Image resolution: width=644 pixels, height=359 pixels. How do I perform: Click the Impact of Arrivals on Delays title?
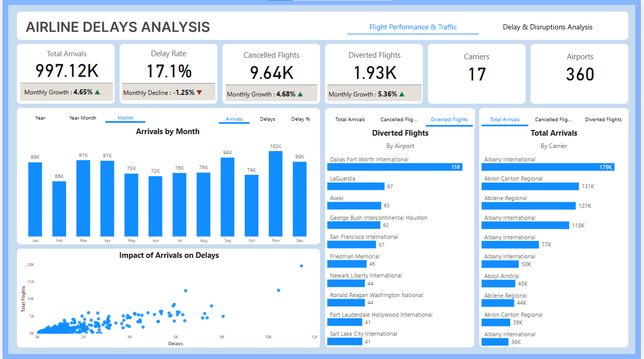tap(169, 255)
